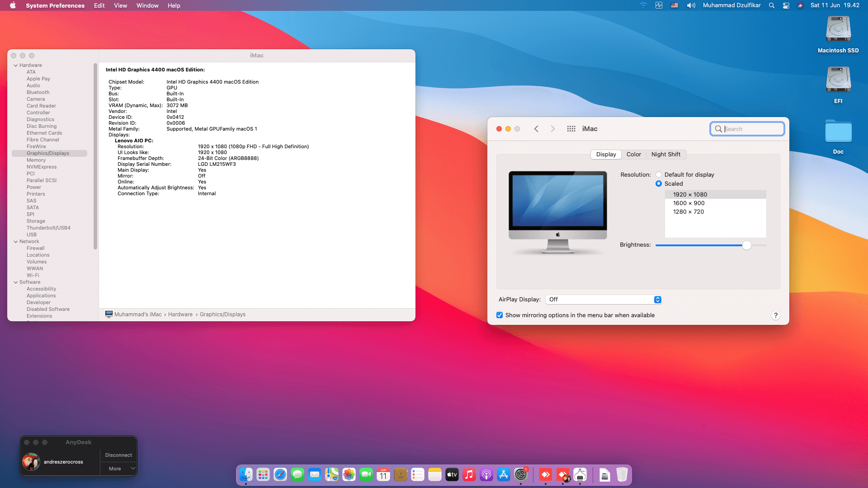
Task: Open the System Preferences show-all grid icon
Action: point(571,129)
